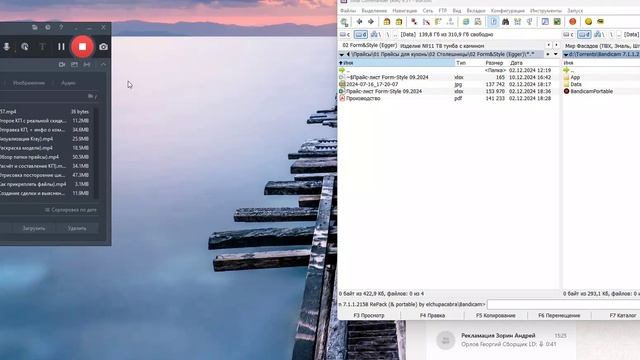Click the second archive package toolbar icon
This screenshot has width=640, height=360.
point(399,22)
